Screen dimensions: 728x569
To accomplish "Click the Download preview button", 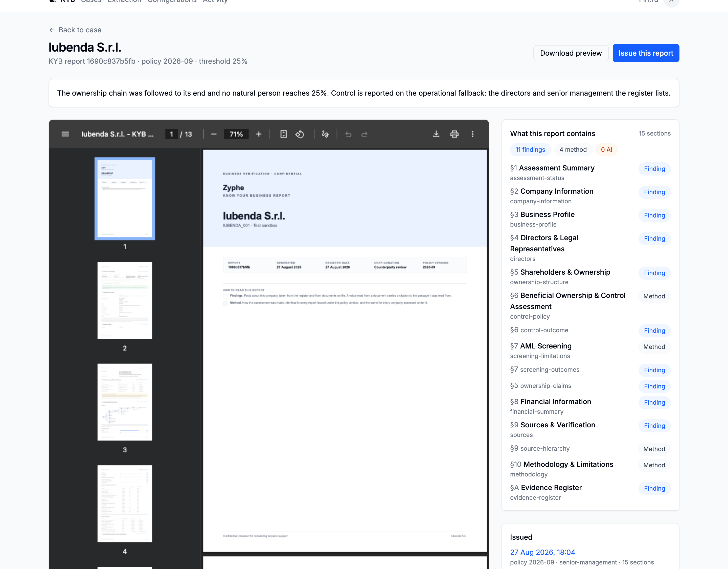I will [571, 53].
